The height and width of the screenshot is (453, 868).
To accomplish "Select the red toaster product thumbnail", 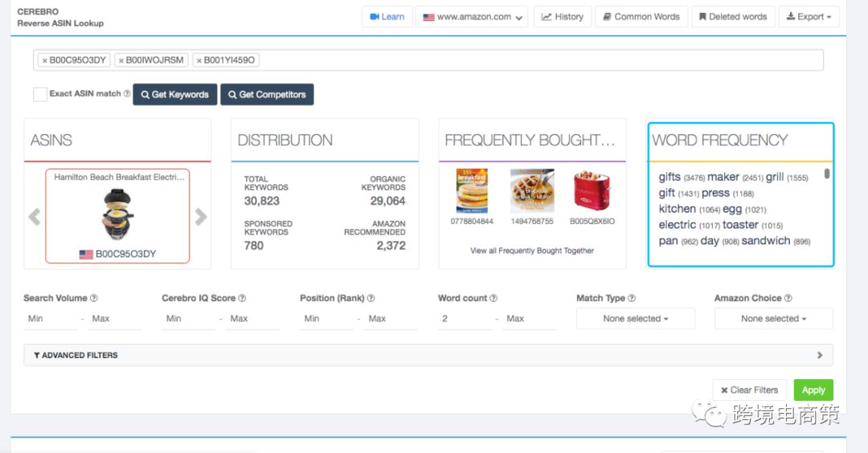I will point(592,191).
